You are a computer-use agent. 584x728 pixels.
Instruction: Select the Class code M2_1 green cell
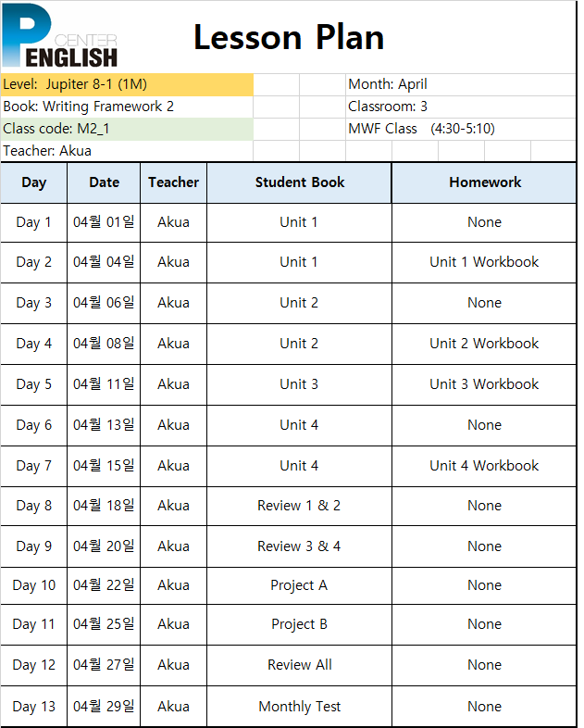[x=127, y=129]
